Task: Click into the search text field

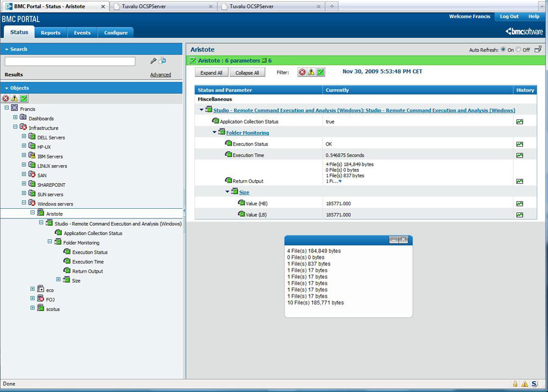Action: [70, 61]
